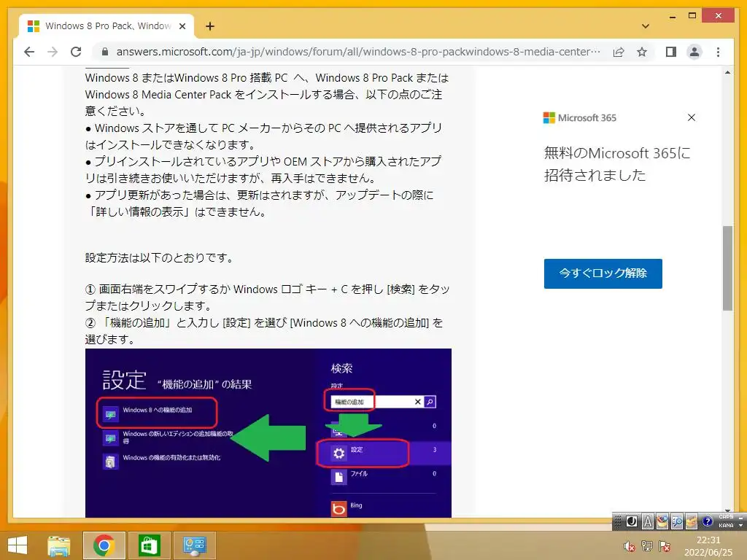The height and width of the screenshot is (560, 747).
Task: Open the Chrome side panel
Action: 671,52
